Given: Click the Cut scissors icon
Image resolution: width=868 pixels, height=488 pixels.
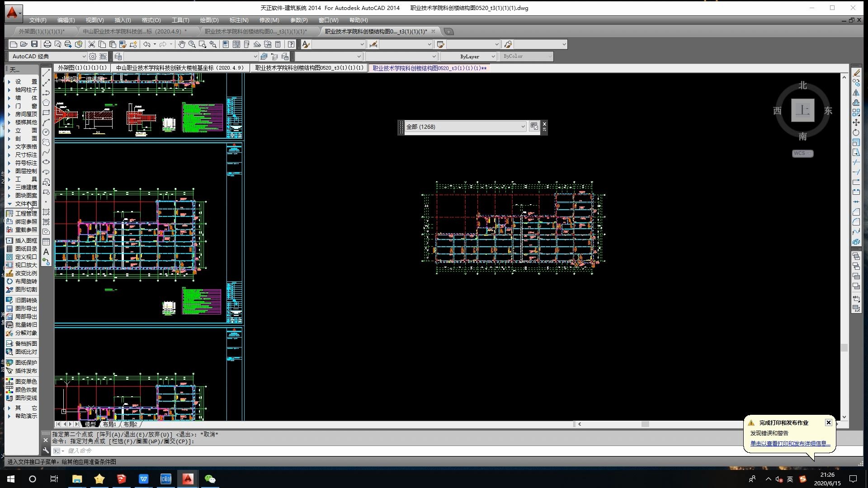Looking at the screenshot, I should click(x=91, y=44).
